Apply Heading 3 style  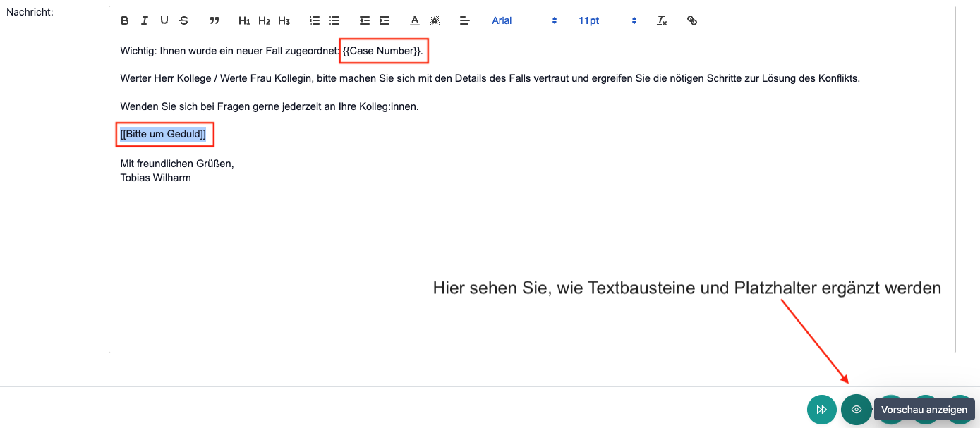pyautogui.click(x=284, y=20)
